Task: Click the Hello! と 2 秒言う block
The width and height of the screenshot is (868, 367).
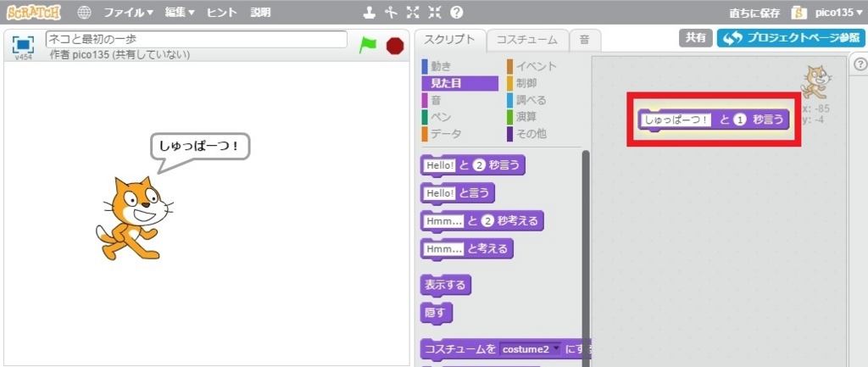Action: (473, 165)
